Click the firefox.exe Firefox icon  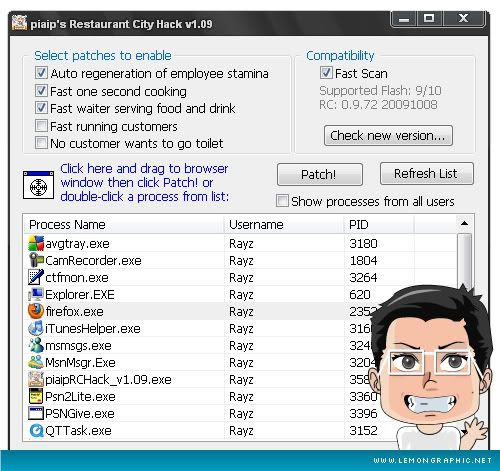pyautogui.click(x=36, y=311)
